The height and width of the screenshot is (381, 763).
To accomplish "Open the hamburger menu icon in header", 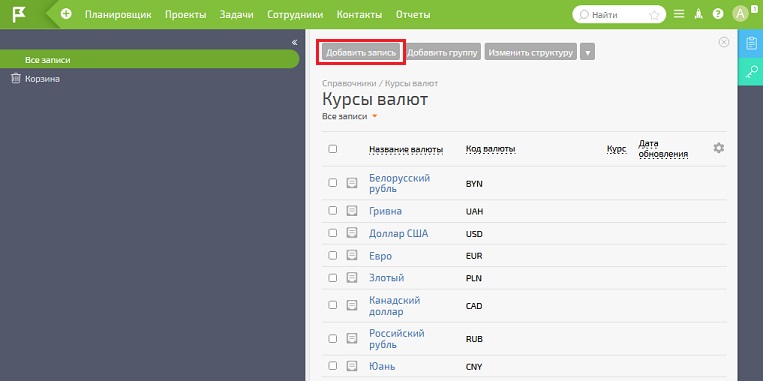I will pyautogui.click(x=679, y=14).
